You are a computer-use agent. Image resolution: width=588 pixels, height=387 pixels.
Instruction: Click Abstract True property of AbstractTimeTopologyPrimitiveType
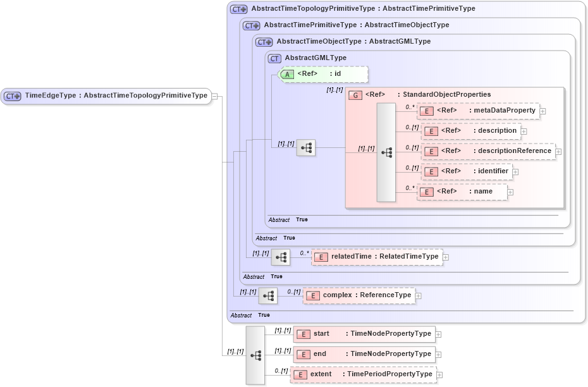(250, 316)
